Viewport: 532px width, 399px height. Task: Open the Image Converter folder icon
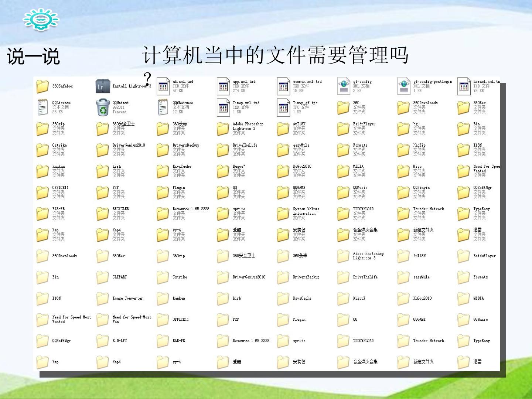point(103,298)
